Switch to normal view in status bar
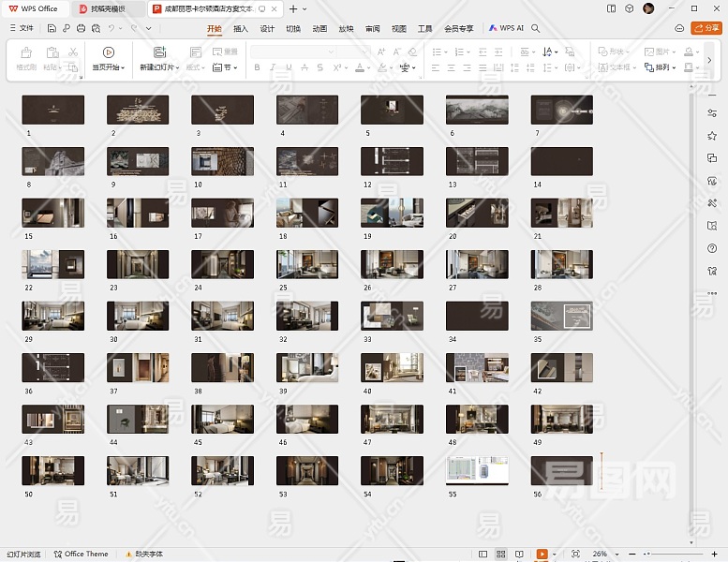 (x=483, y=555)
